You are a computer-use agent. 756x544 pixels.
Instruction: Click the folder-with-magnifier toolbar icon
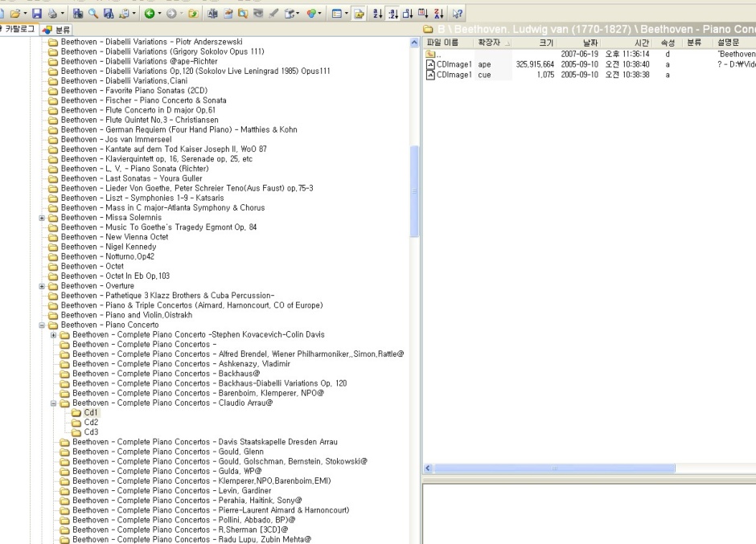click(x=243, y=14)
